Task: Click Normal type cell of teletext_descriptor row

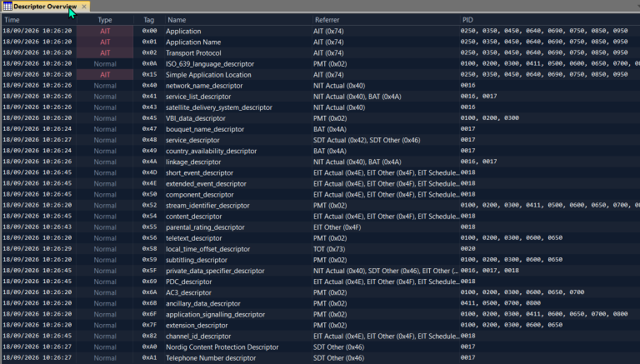Action: pyautogui.click(x=105, y=238)
